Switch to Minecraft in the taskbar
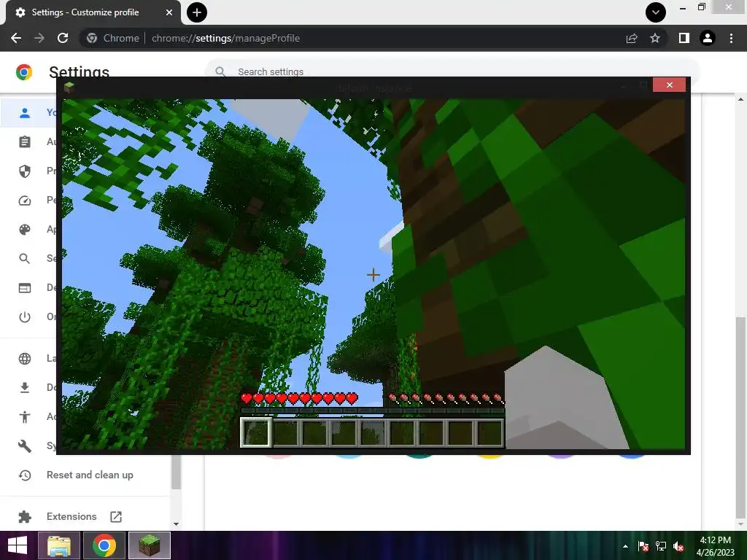 (150, 545)
